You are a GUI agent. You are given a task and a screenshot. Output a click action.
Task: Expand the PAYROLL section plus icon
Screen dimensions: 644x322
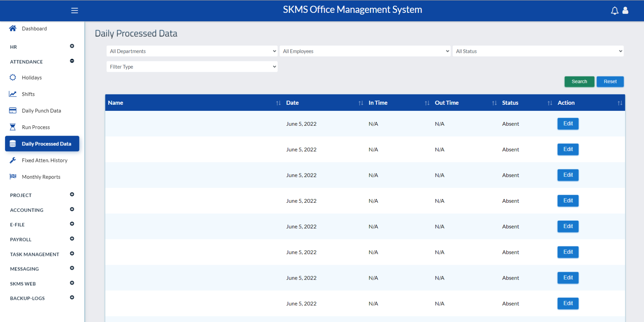(x=72, y=238)
